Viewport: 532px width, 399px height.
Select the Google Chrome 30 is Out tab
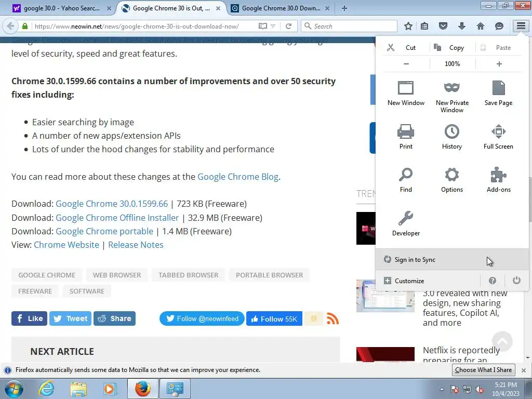point(171,8)
